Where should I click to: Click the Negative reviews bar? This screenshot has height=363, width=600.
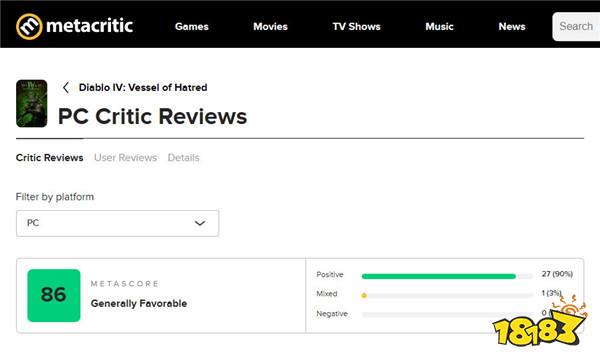coord(447,314)
